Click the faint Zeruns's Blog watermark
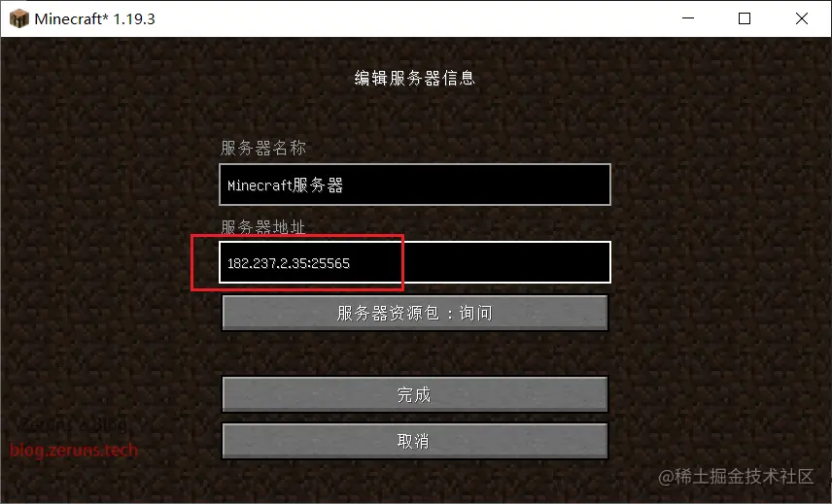The image size is (832, 504). click(x=74, y=424)
